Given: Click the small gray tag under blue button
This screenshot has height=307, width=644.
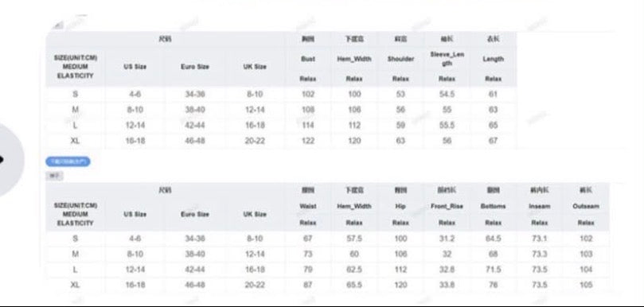Looking at the screenshot, I should 54,176.
